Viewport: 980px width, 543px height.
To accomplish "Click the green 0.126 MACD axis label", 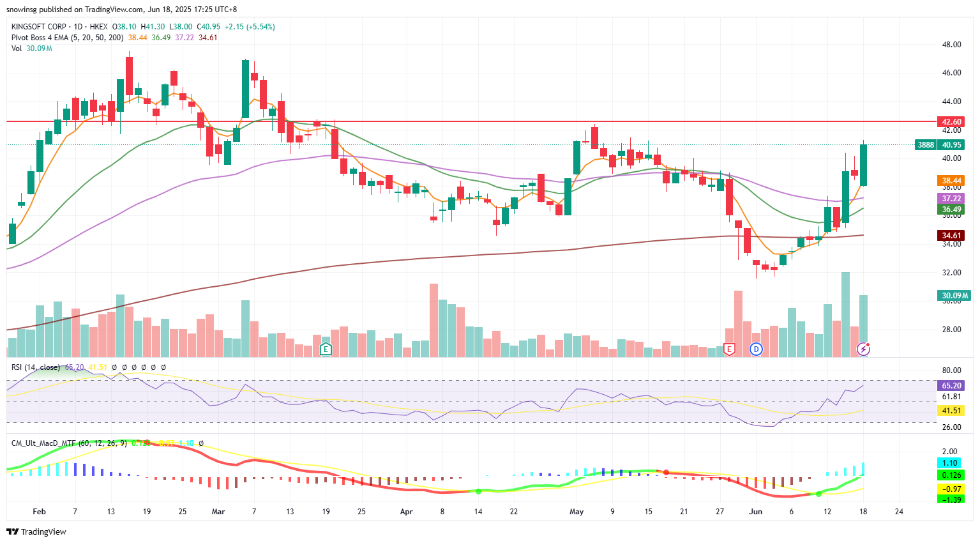I will tap(950, 475).
